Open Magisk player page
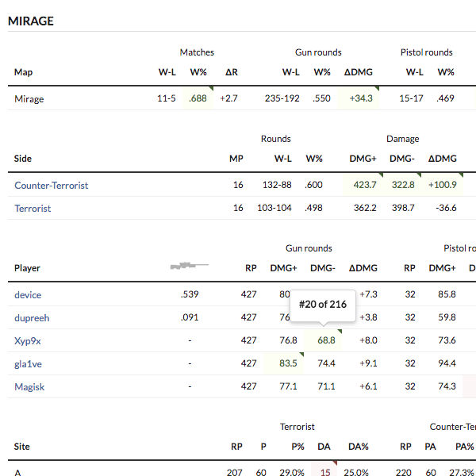Viewport: 476px width, 476px height. [x=30, y=386]
